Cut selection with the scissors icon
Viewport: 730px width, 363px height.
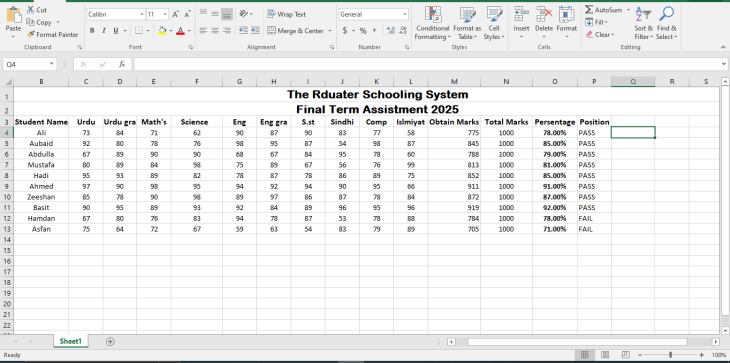[31, 10]
